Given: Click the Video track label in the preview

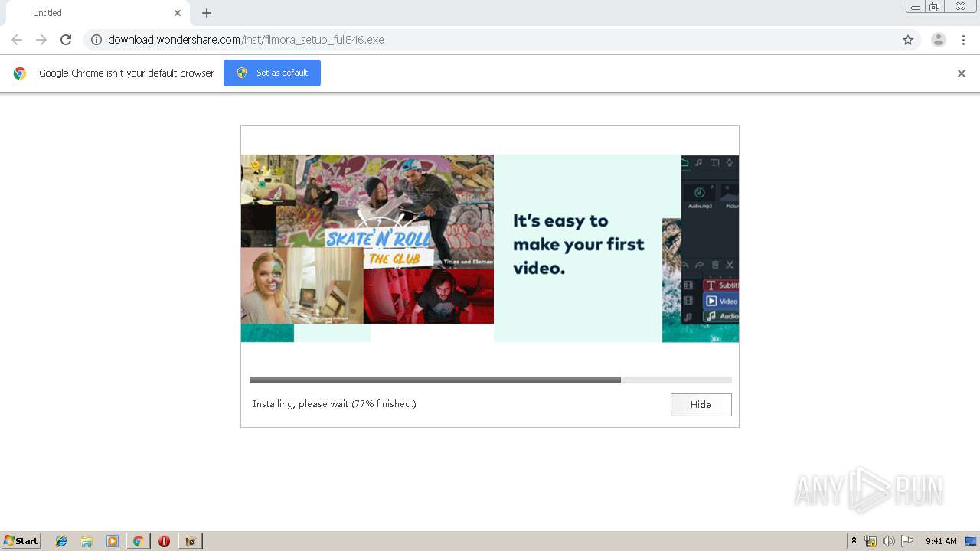Looking at the screenshot, I should (721, 301).
